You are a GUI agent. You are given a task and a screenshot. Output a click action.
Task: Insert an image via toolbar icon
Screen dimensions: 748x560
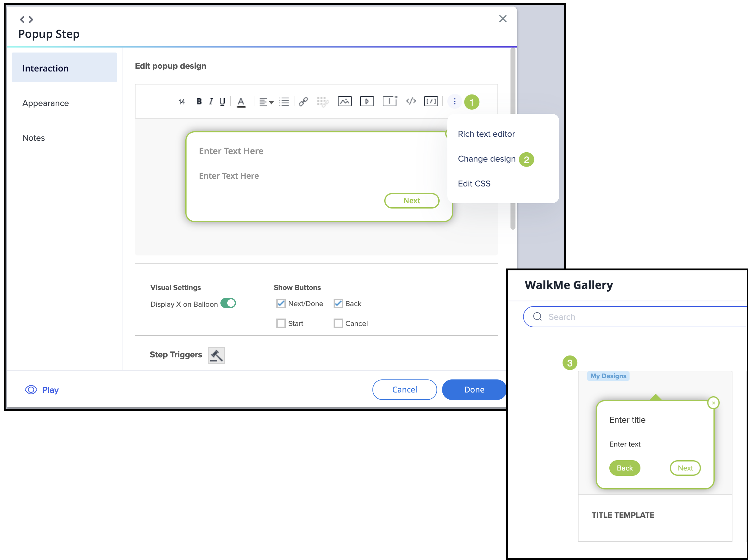(x=344, y=101)
